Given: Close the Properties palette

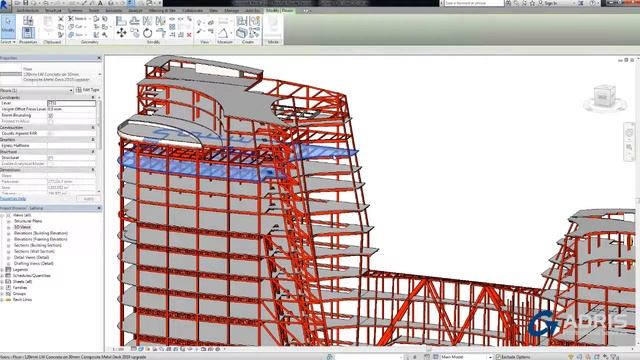Looking at the screenshot, I should [x=99, y=58].
